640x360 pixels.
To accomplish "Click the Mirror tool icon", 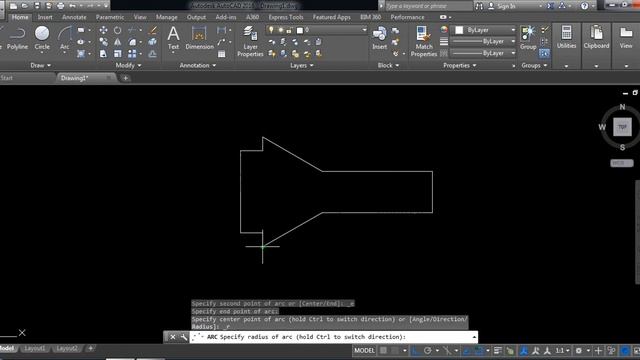I will 118,42.
